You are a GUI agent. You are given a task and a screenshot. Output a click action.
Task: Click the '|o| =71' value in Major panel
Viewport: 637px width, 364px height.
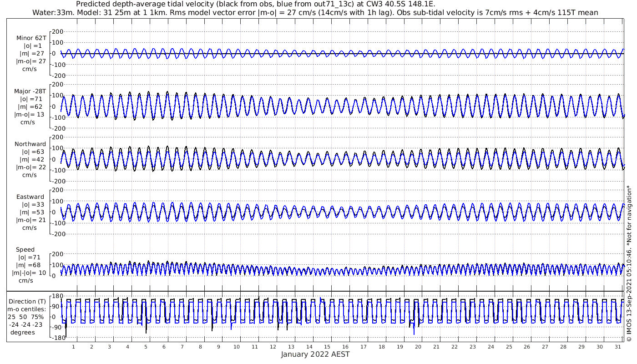click(31, 99)
